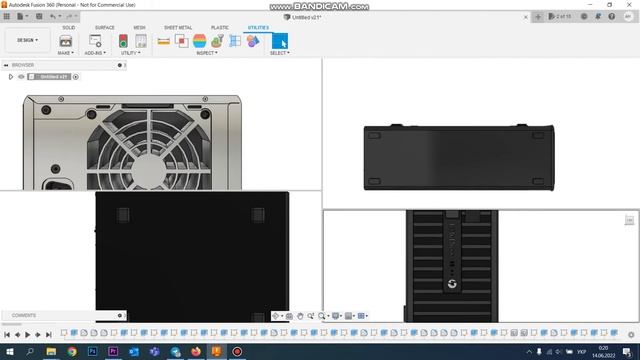Open Premiere Pro from the taskbar
Screen dimensions: 640x360
tap(113, 351)
